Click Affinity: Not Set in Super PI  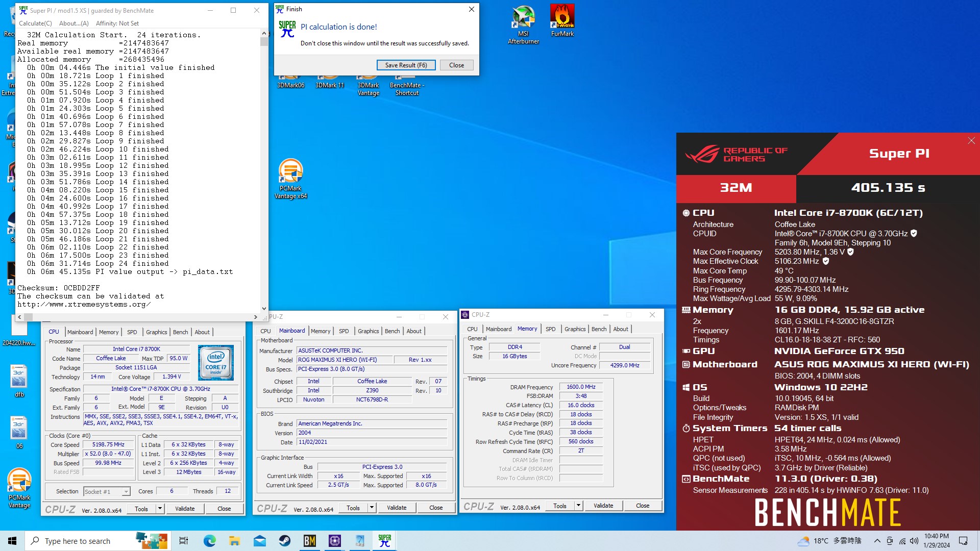[x=117, y=23]
